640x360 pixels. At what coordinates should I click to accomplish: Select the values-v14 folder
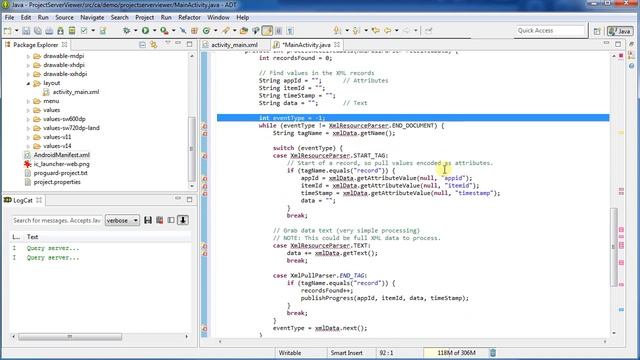click(x=57, y=146)
